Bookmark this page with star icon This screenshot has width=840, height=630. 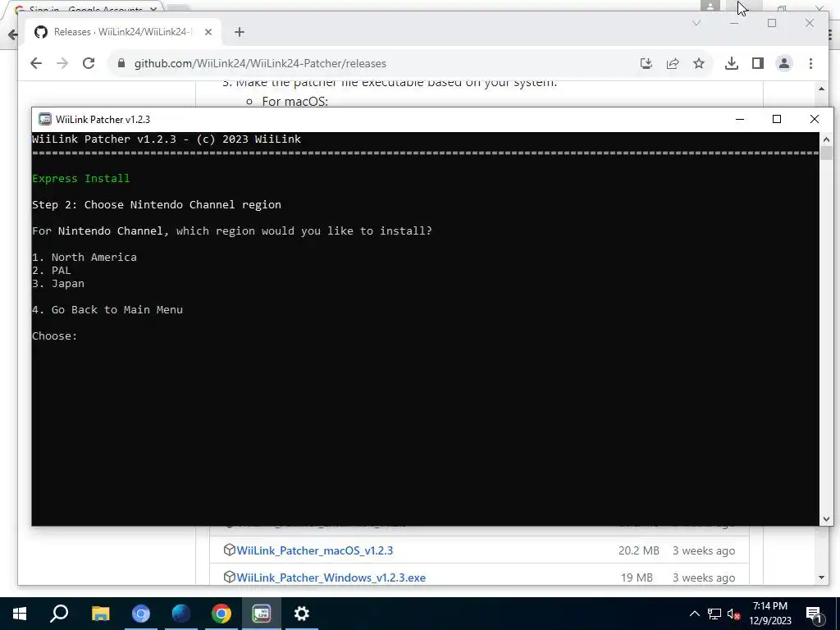(699, 63)
